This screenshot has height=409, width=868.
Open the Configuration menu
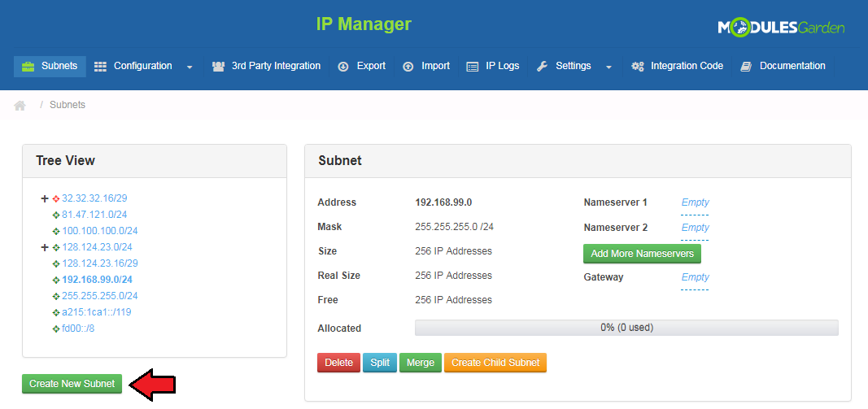(143, 67)
